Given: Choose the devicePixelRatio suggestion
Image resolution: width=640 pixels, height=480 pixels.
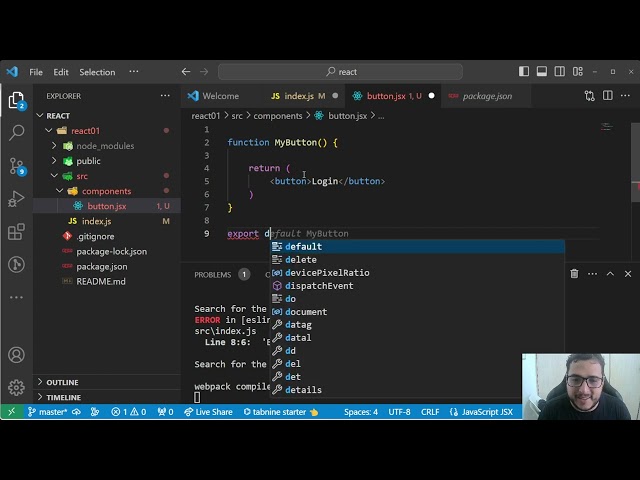Looking at the screenshot, I should click(x=418, y=273).
